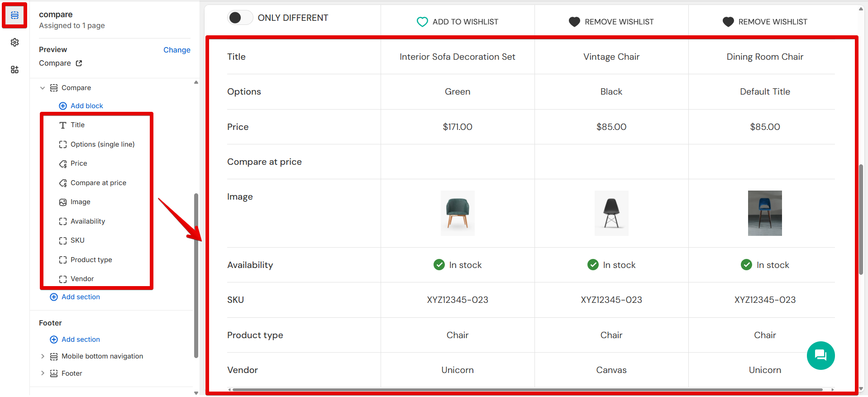The image size is (868, 397).
Task: Click the green chat support bubble
Action: click(820, 355)
